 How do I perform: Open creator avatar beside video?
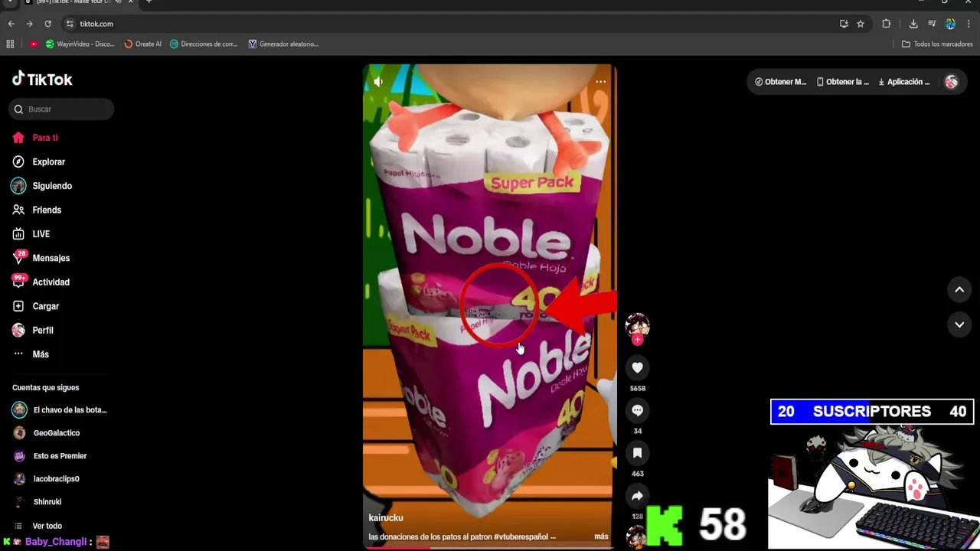tap(637, 325)
